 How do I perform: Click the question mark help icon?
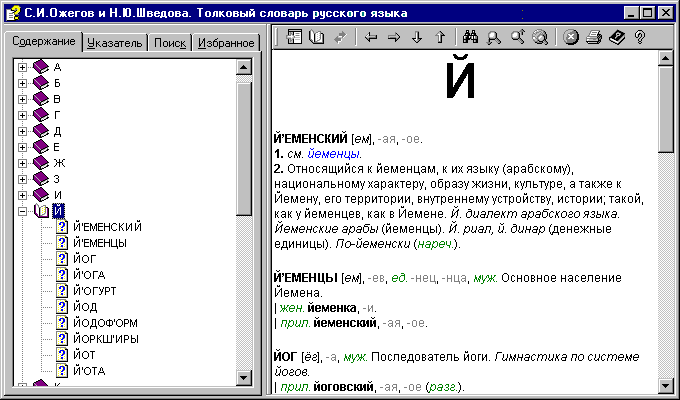[x=639, y=37]
